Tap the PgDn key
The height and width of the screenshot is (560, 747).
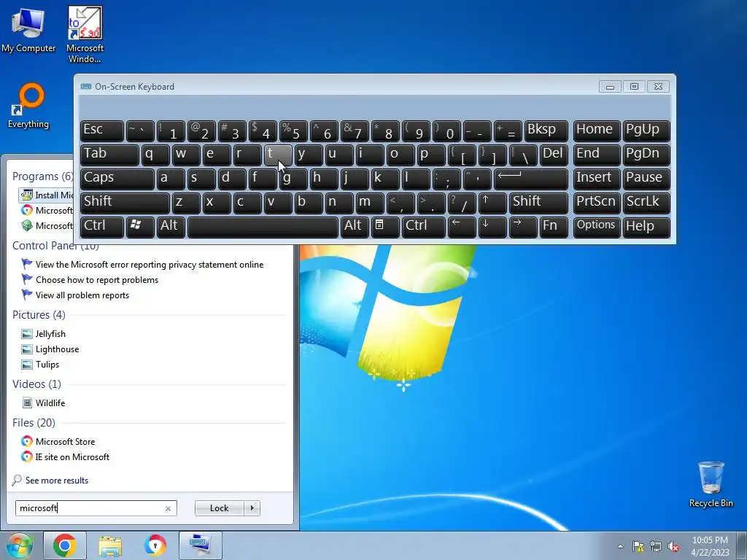(646, 155)
